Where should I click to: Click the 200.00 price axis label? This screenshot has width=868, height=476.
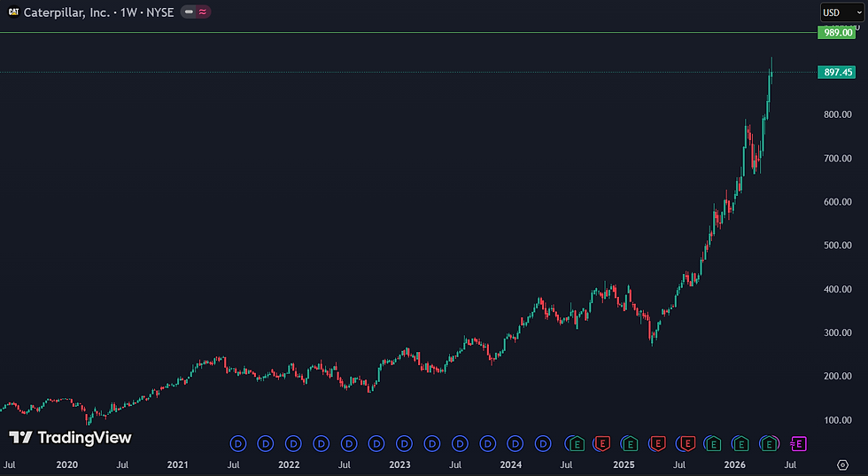click(x=838, y=376)
